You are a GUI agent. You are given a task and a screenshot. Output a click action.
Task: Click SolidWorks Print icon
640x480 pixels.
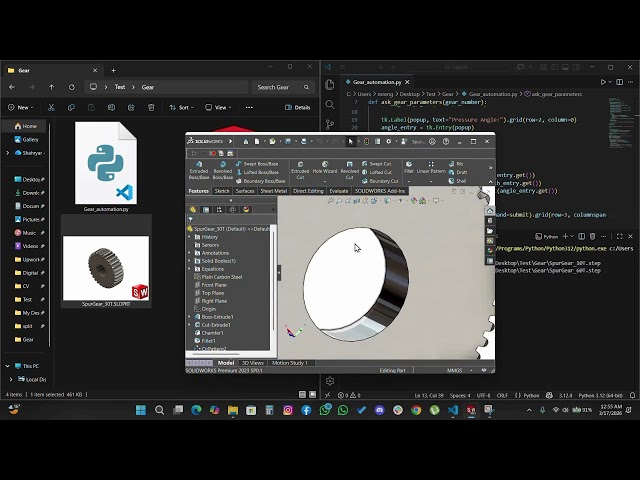[303, 141]
